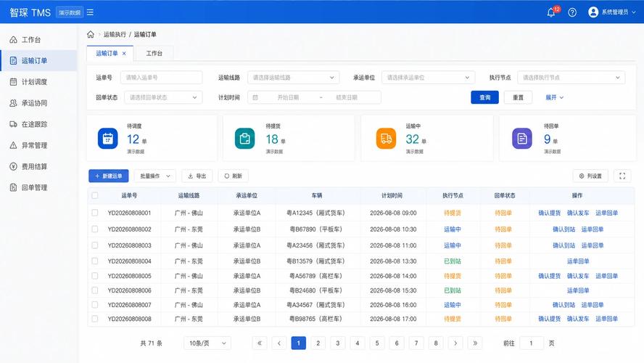Click the system administrator avatar icon
This screenshot has width=644, height=363.
click(593, 12)
